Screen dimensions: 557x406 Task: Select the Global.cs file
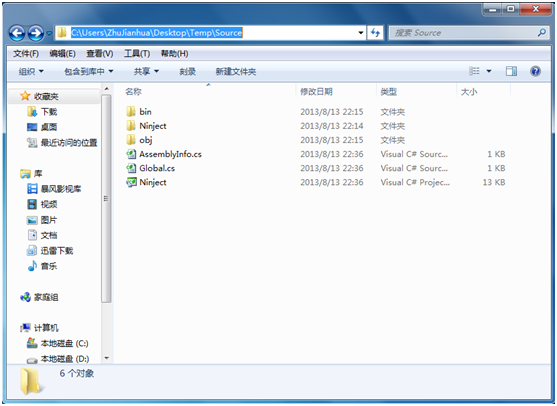(x=157, y=168)
